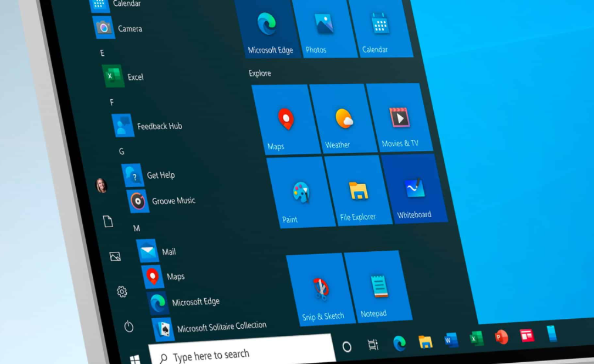
Task: Open the Notepad tile
Action: click(x=379, y=287)
